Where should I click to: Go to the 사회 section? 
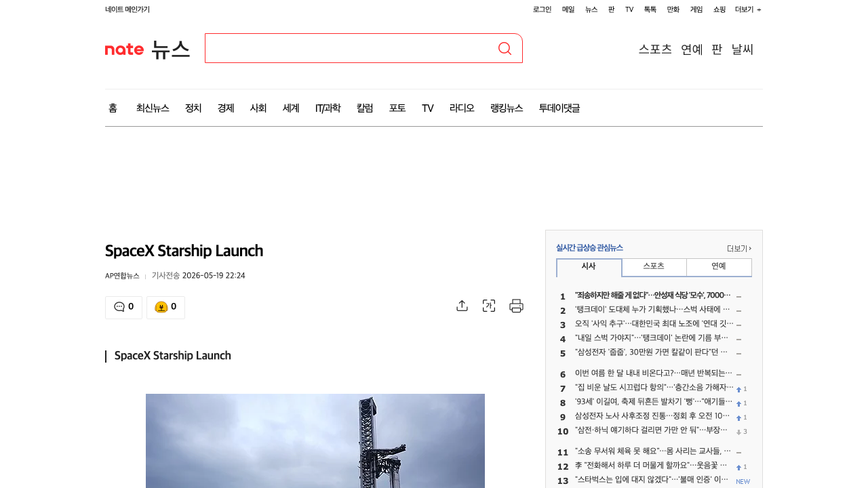258,108
